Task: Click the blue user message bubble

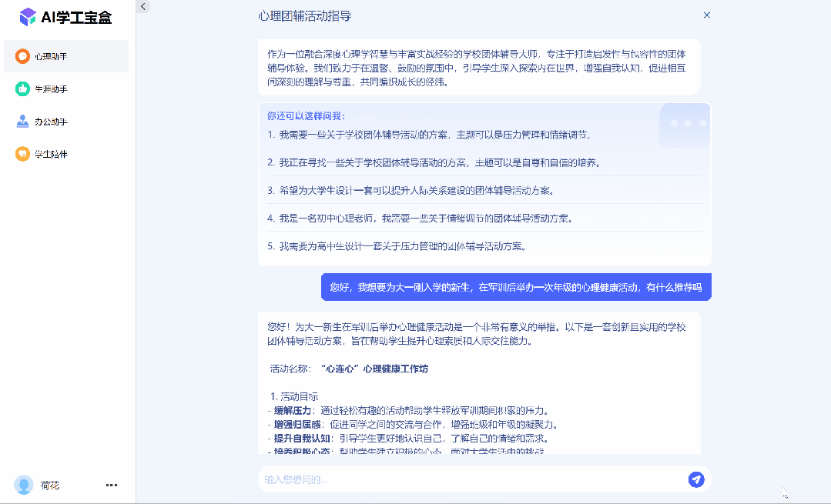Action: pyautogui.click(x=515, y=287)
